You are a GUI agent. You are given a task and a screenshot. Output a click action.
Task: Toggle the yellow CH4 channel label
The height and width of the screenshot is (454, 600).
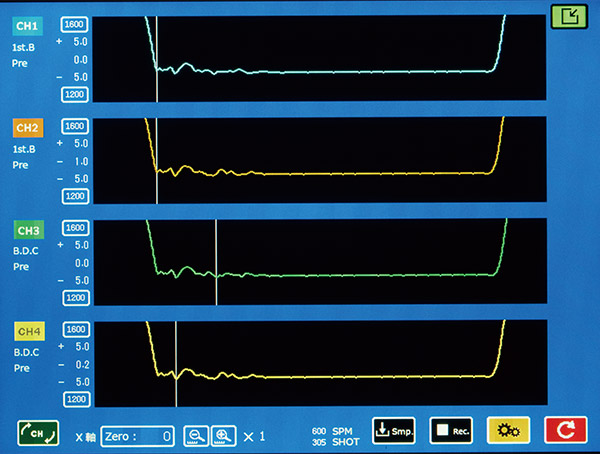point(29,332)
